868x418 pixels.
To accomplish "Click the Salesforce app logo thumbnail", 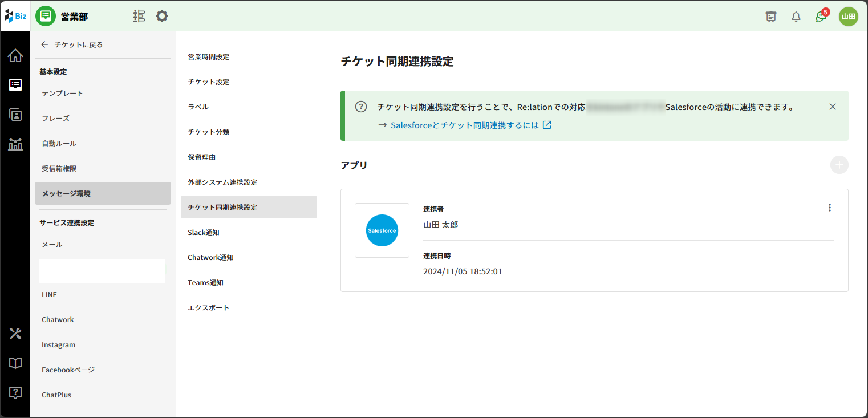I will click(382, 230).
